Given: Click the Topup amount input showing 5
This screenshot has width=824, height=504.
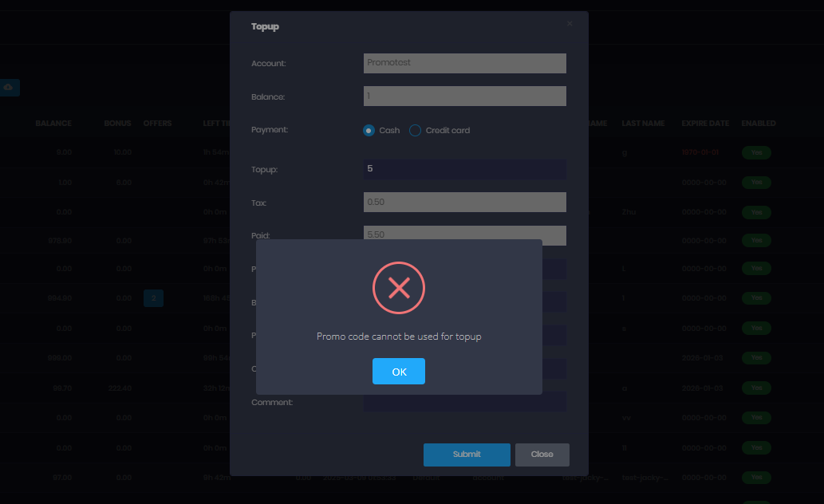Looking at the screenshot, I should point(465,169).
